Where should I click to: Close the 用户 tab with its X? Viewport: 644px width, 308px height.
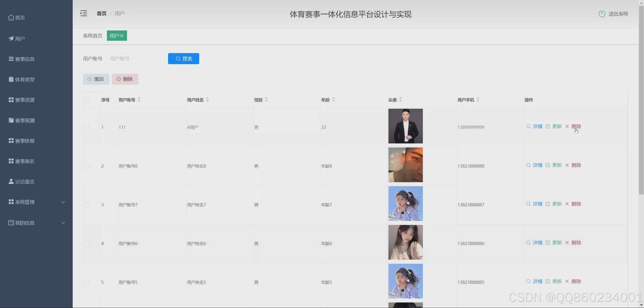coord(122,36)
